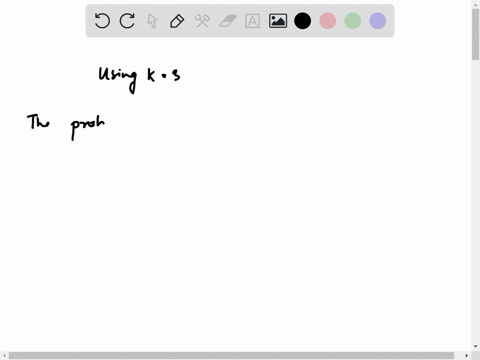This screenshot has height=360, width=480.
Task: Choose the pink color swatch
Action: 328,21
